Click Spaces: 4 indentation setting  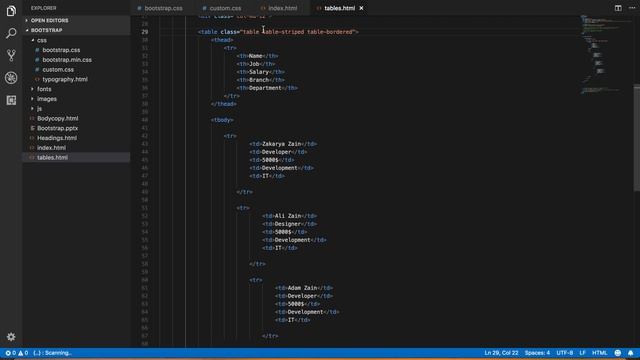537,353
